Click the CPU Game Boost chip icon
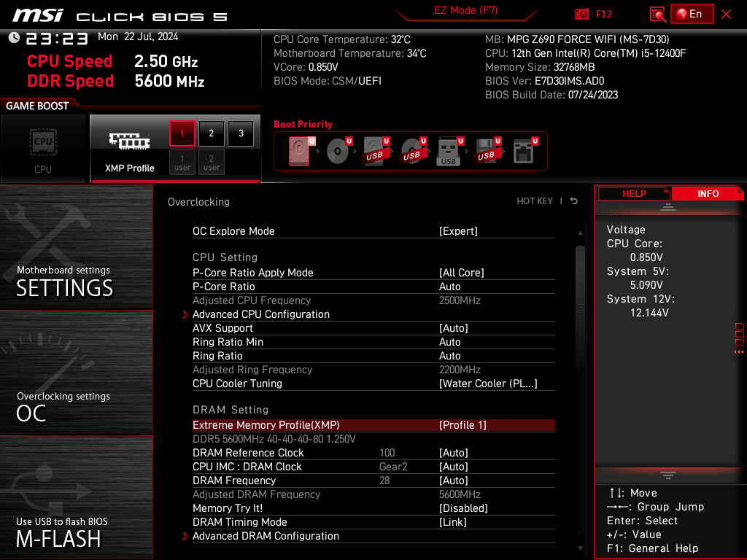The image size is (747, 560). tap(43, 142)
